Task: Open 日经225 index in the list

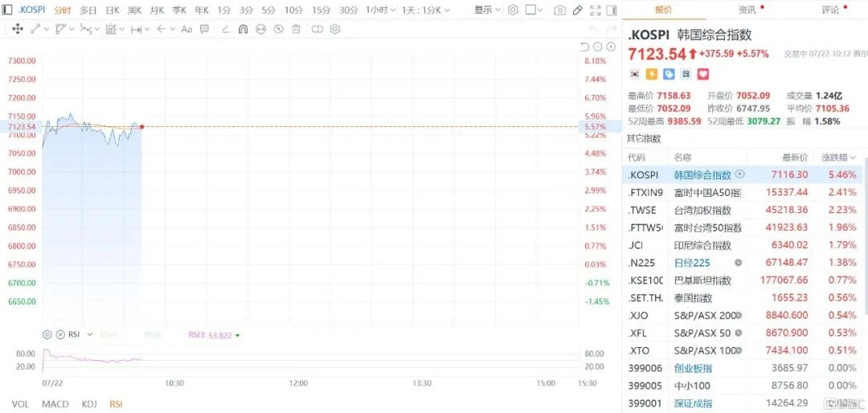Action: [x=691, y=263]
